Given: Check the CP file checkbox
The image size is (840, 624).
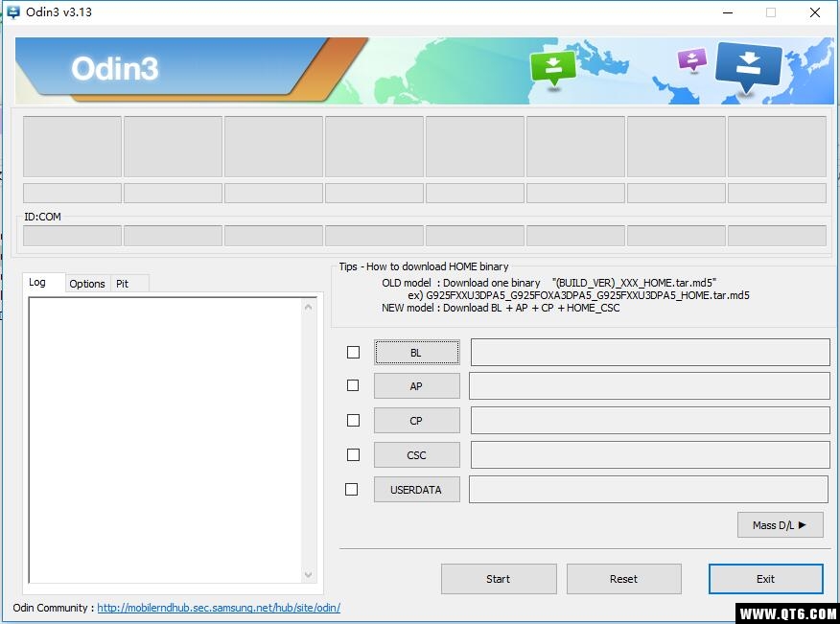Looking at the screenshot, I should pos(353,421).
